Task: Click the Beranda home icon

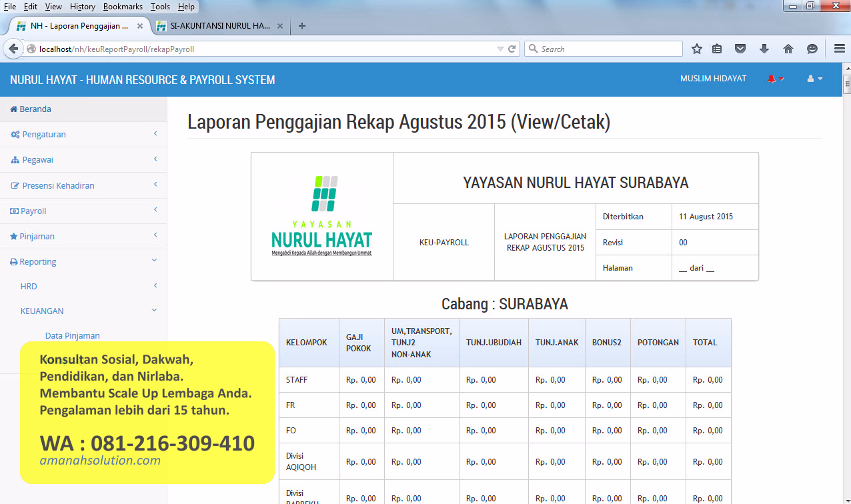Action: coord(14,109)
